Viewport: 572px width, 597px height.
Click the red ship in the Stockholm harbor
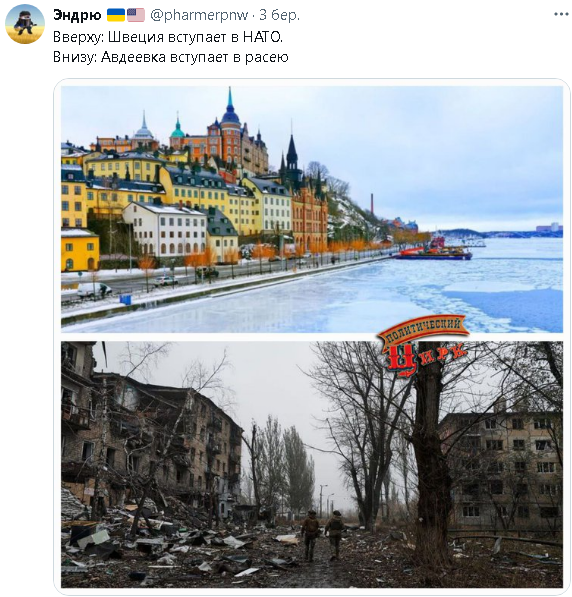pyautogui.click(x=433, y=251)
